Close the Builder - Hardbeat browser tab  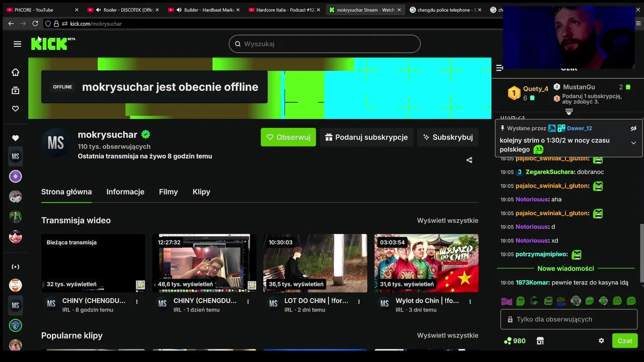(238, 10)
